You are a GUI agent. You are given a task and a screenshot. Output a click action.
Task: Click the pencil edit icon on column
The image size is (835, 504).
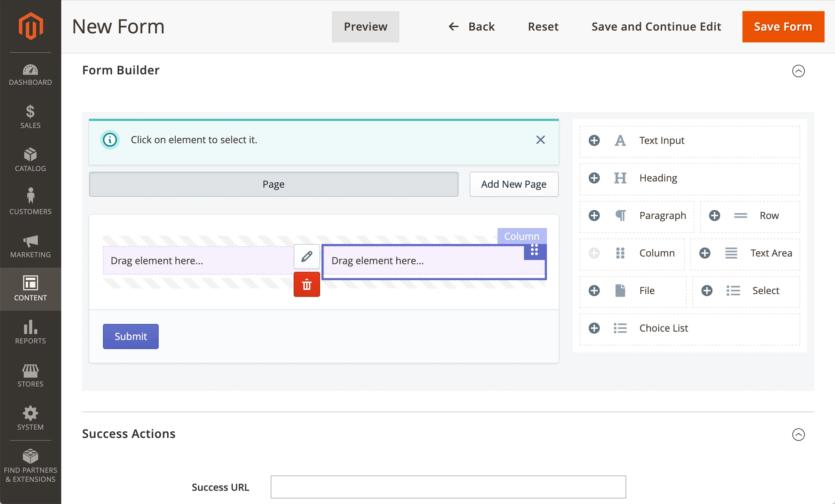[307, 257]
